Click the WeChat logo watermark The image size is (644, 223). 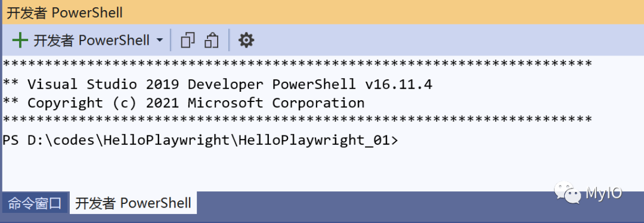pyautogui.click(x=568, y=191)
